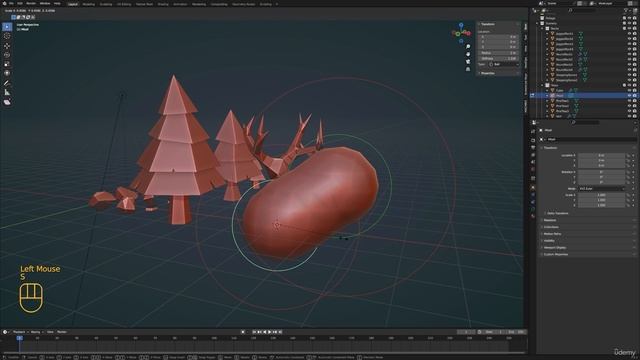Open timeline Keying menu

(x=36, y=332)
